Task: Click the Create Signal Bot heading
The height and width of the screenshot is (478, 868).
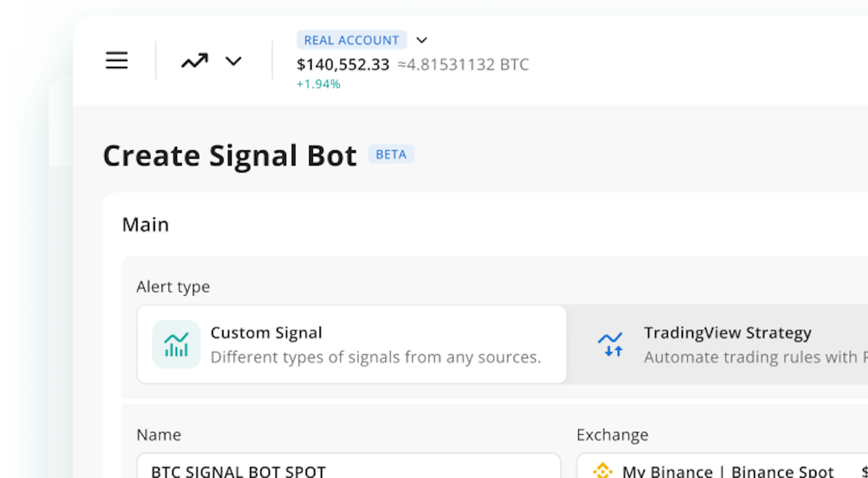Action: [x=230, y=156]
